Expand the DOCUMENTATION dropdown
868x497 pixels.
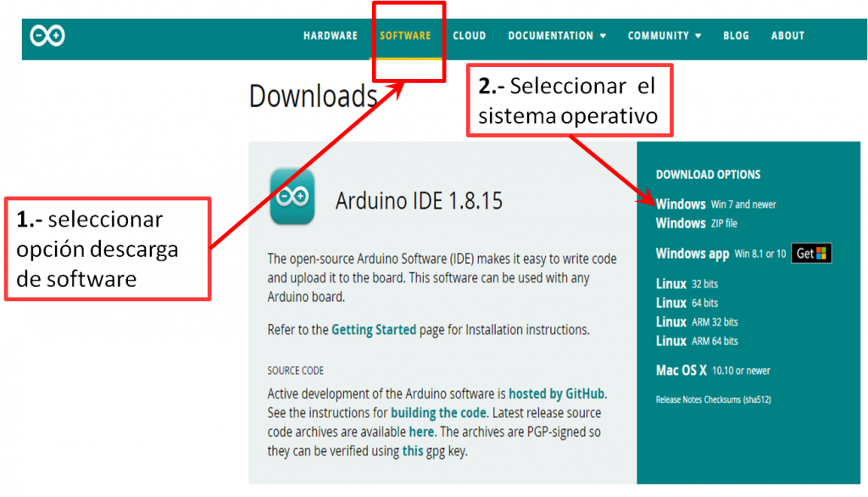pos(557,36)
